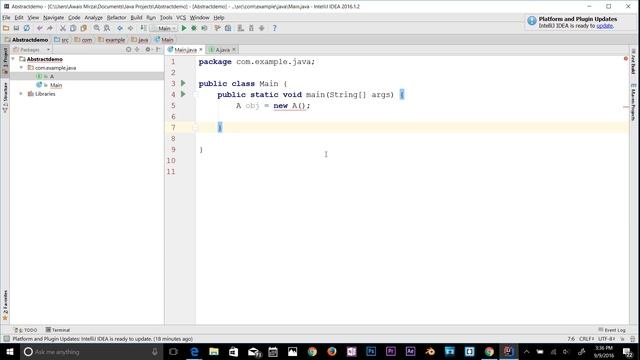Viewport: 640px width, 360px height.
Task: Click fold marker on main method line
Action: click(196, 95)
